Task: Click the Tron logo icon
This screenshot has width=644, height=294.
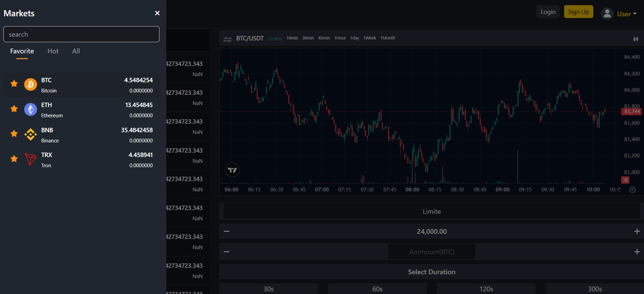Action: pyautogui.click(x=31, y=159)
